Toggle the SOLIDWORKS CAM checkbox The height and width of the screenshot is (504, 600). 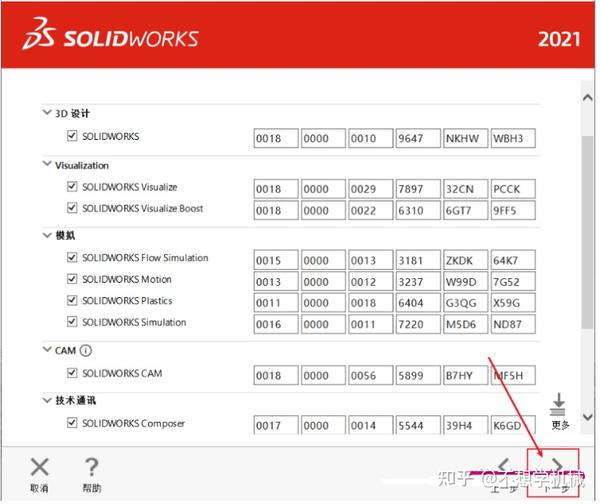(x=72, y=373)
